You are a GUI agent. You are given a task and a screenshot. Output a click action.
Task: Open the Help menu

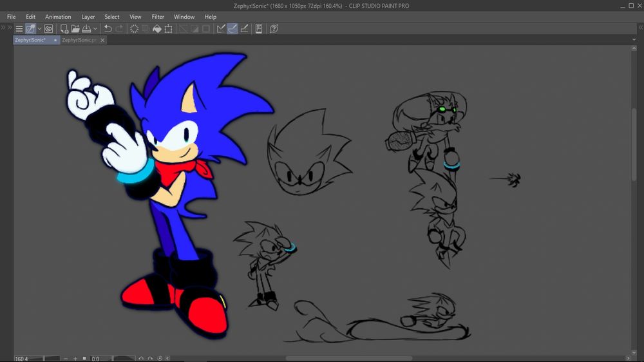pyautogui.click(x=211, y=17)
